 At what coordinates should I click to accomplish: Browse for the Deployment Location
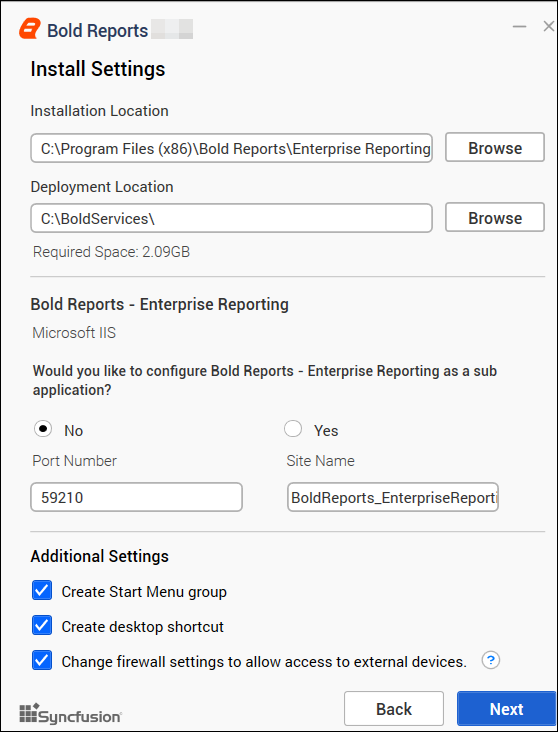495,218
